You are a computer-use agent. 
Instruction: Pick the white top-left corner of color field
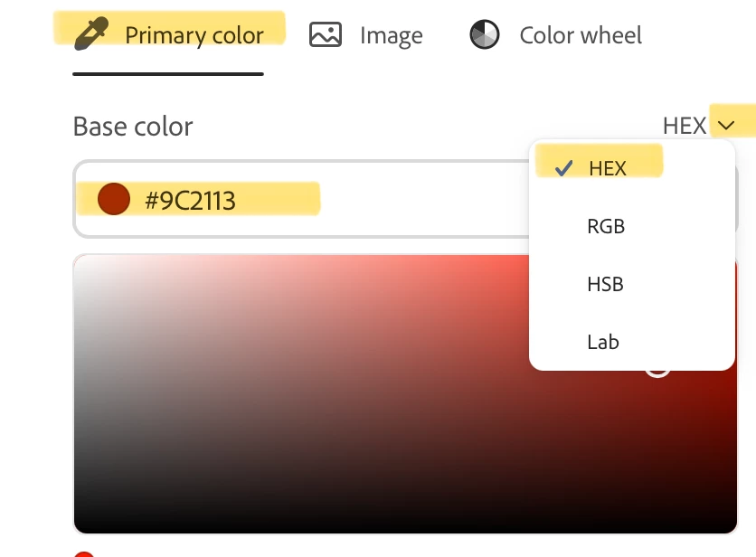(84, 265)
